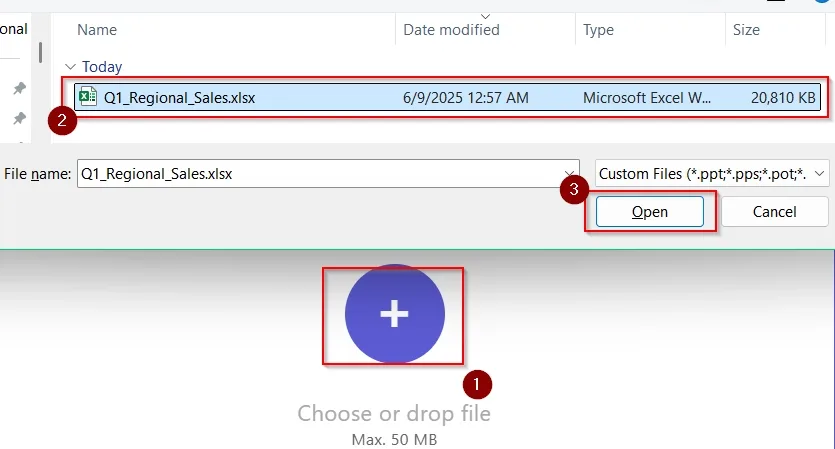This screenshot has width=835, height=449.
Task: Sort by the Date modified column header
Action: pos(451,30)
